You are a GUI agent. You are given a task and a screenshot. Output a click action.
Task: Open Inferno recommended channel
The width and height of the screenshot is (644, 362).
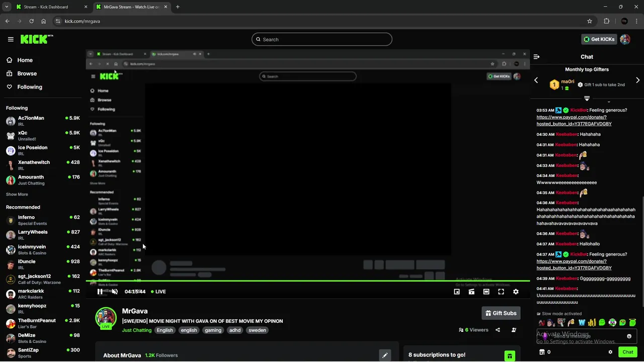point(43,220)
